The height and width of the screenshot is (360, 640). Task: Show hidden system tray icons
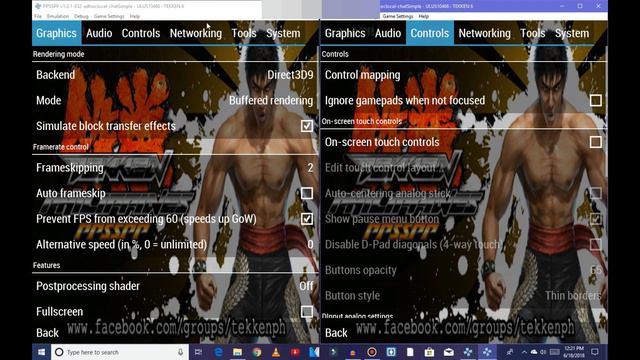click(524, 352)
